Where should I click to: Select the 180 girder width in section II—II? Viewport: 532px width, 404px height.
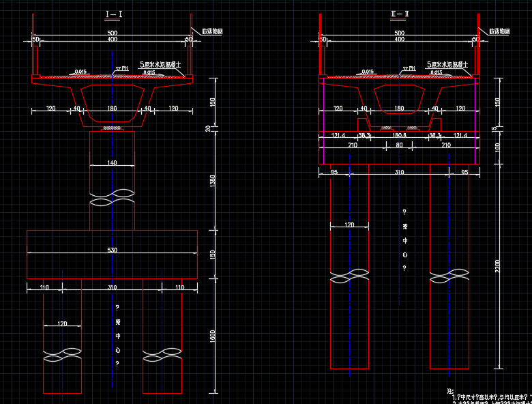point(399,109)
